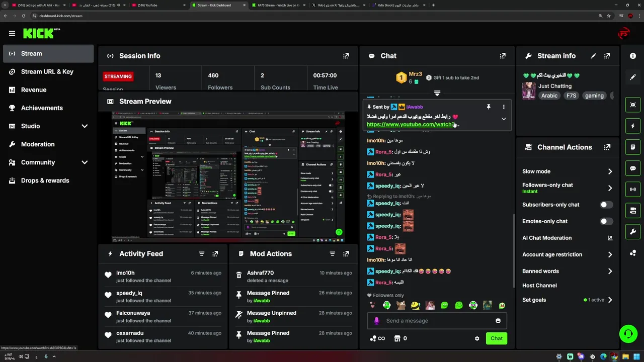Open the info icon in right sidebar

(x=633, y=56)
